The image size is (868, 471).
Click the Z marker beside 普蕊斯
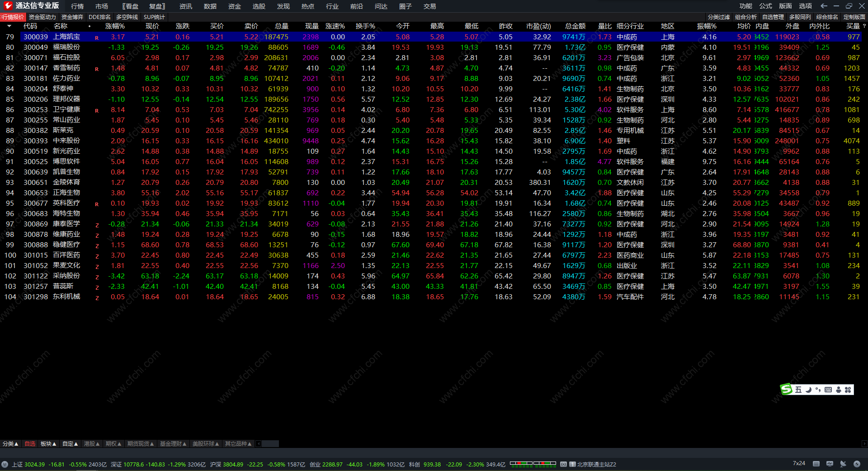pyautogui.click(x=97, y=287)
